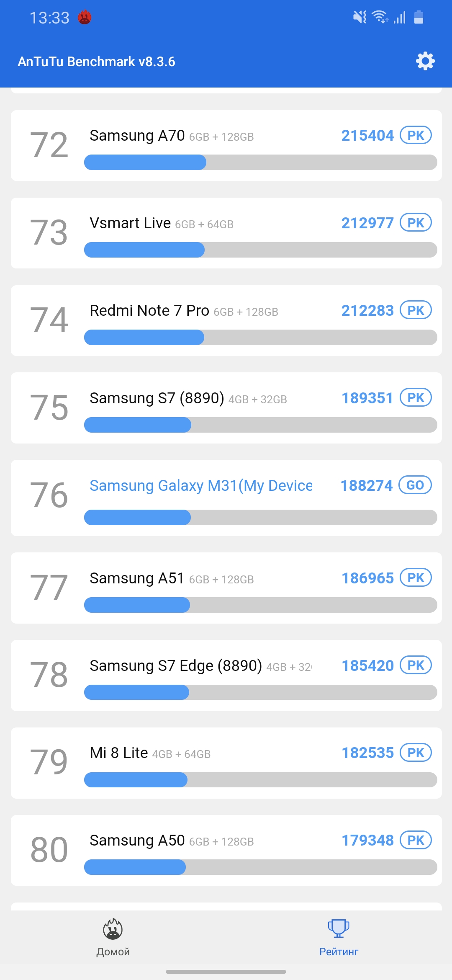The image size is (452, 980).
Task: Tap PK button for Samsung A51
Action: pos(416,578)
